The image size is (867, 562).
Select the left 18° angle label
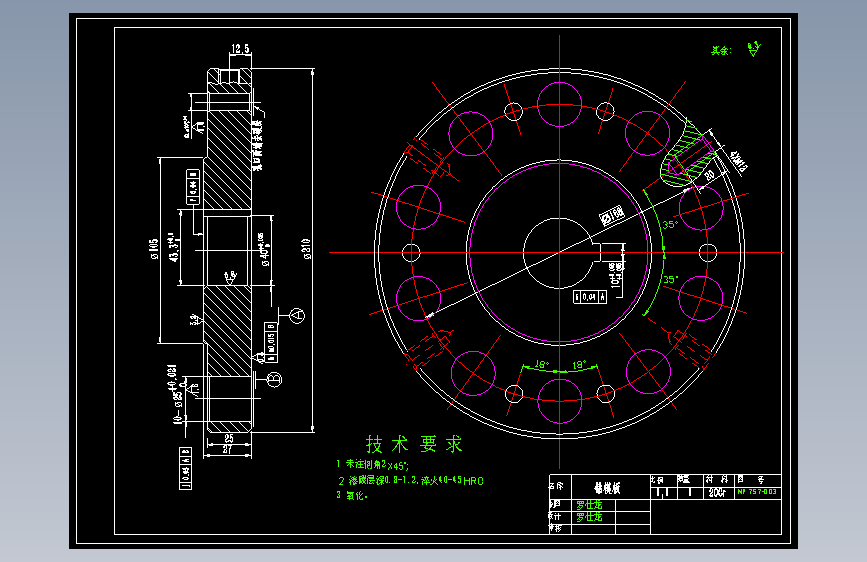click(x=542, y=365)
